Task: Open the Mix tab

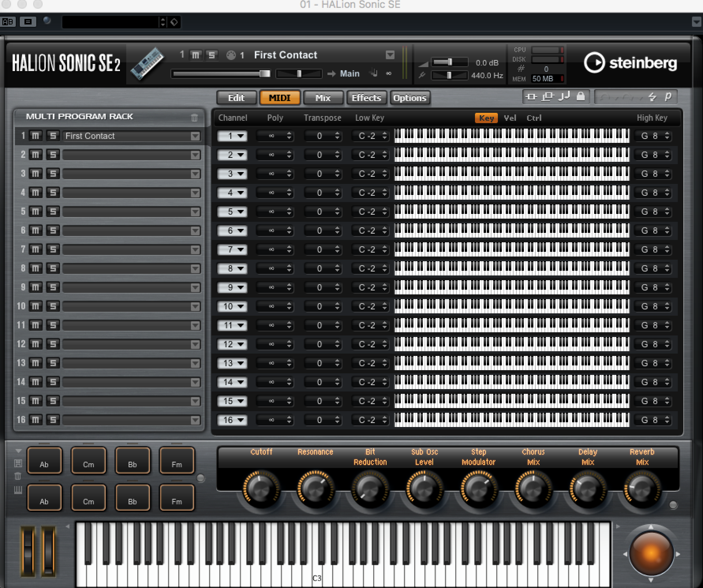Action: tap(323, 98)
